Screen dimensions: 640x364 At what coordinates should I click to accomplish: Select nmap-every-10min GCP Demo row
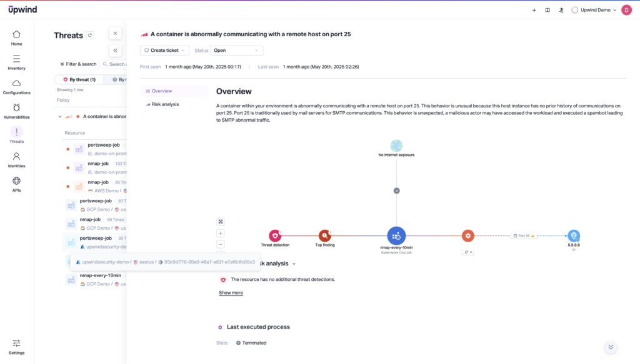[x=96, y=280]
